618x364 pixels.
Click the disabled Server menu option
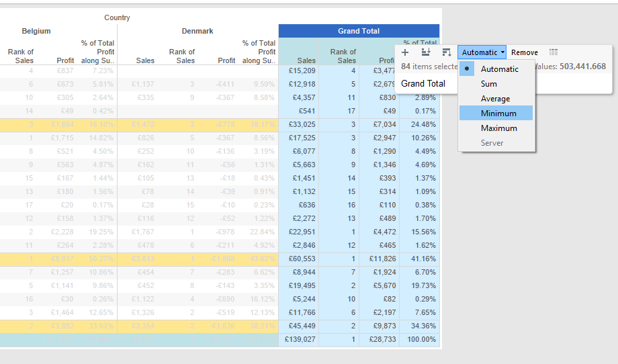click(492, 143)
